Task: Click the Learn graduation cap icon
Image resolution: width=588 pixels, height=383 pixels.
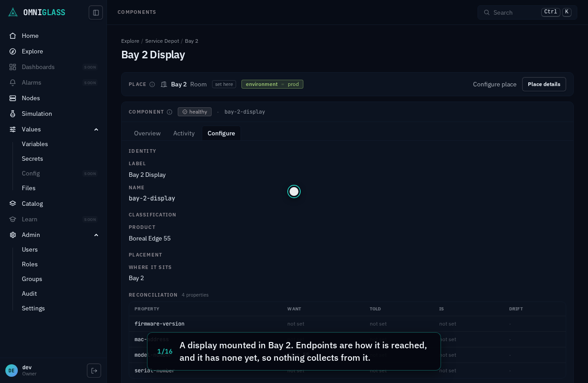Action: tap(13, 219)
